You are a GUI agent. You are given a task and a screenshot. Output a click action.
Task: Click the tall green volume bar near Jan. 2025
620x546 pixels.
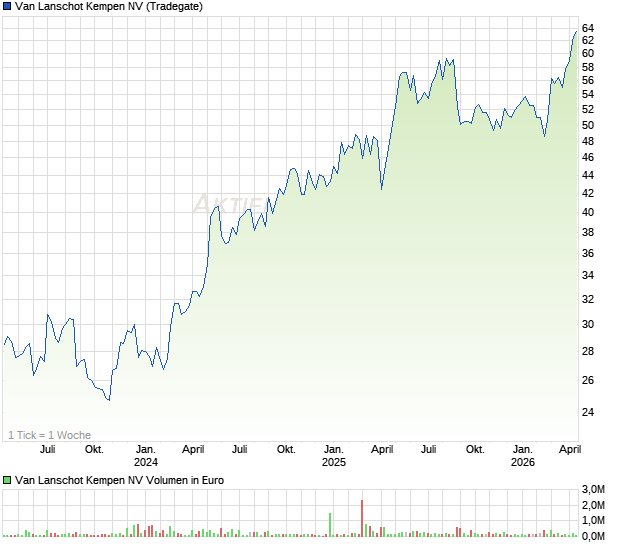point(330,525)
